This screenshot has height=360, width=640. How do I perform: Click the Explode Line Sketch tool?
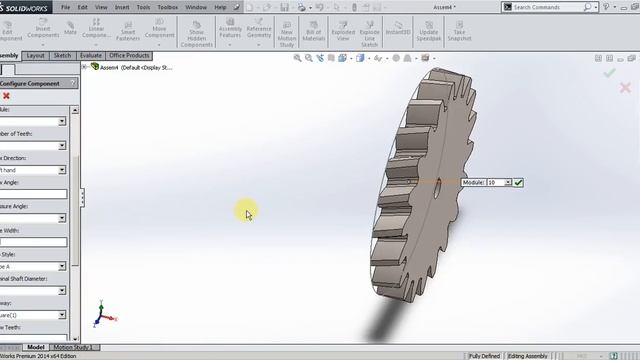(369, 34)
